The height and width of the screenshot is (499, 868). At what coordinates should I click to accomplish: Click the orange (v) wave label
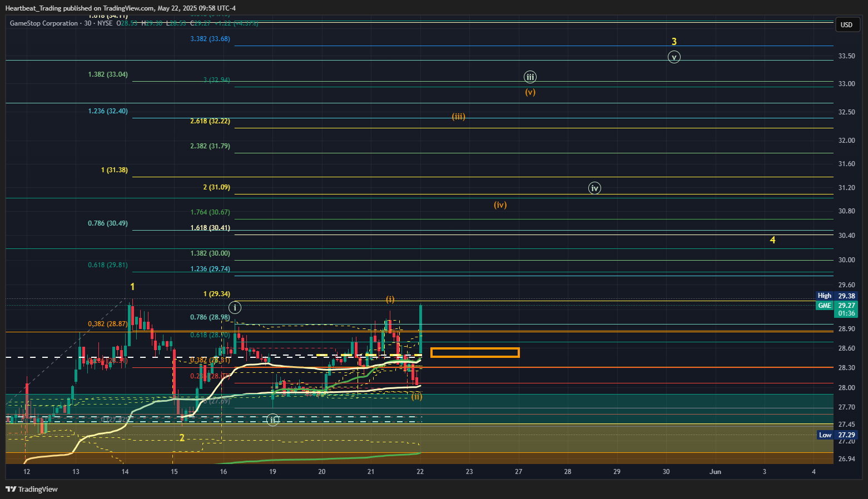click(x=530, y=92)
